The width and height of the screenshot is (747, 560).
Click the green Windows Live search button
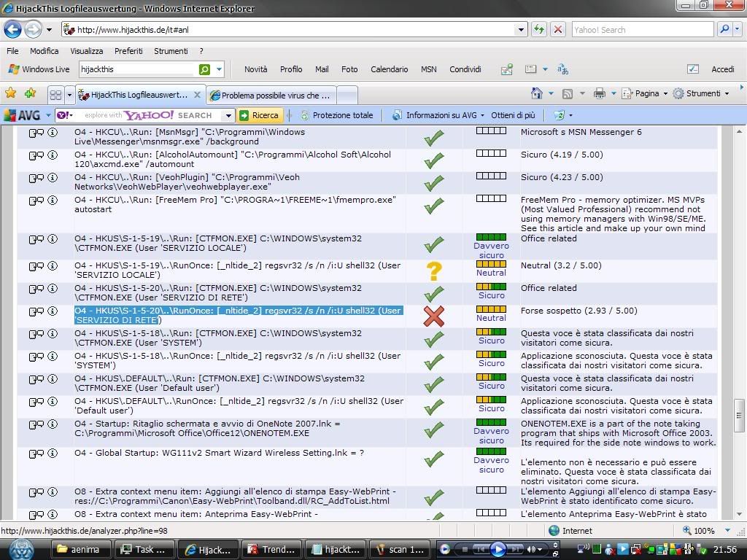(204, 69)
